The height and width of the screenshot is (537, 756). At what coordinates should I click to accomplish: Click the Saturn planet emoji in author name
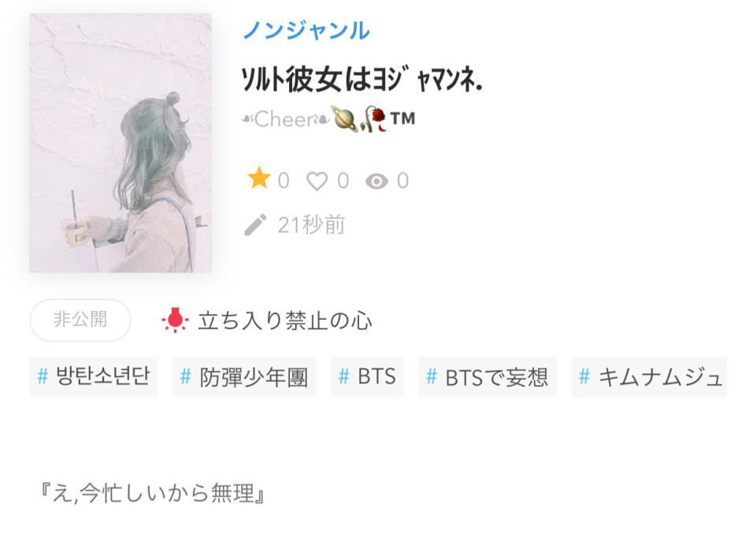click(344, 119)
